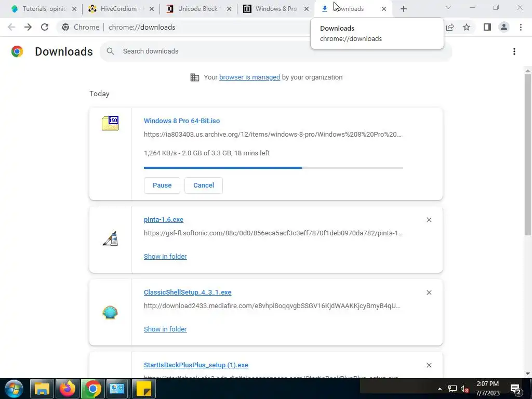Click the ISO file icon
Image resolution: width=532 pixels, height=399 pixels.
tap(110, 123)
